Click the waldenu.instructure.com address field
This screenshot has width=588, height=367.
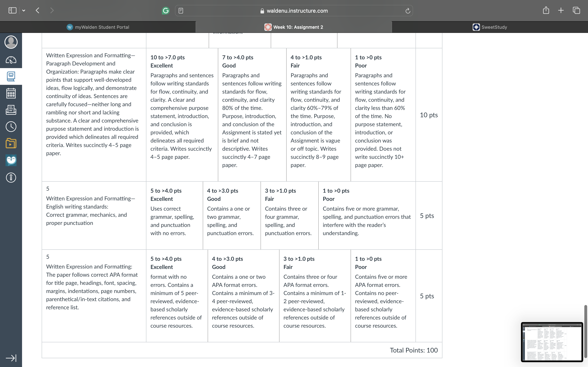[x=294, y=11]
